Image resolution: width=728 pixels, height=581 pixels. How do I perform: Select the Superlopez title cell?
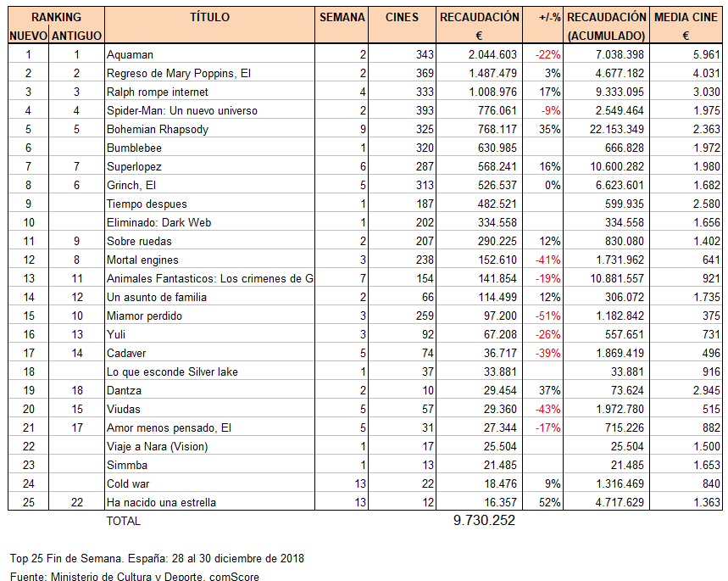(134, 167)
